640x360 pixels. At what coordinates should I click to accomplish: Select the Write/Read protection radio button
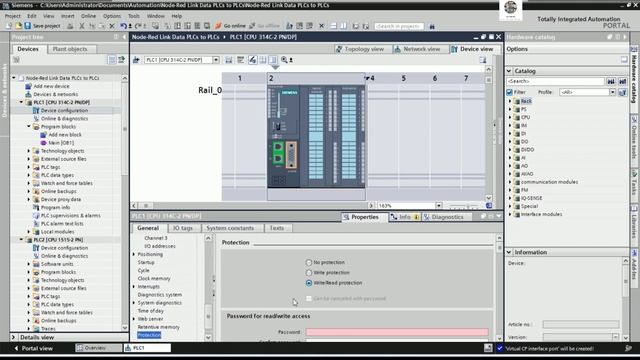click(309, 283)
